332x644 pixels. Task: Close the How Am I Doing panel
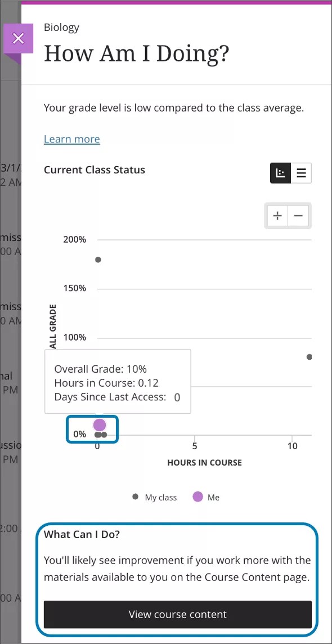pos(19,38)
